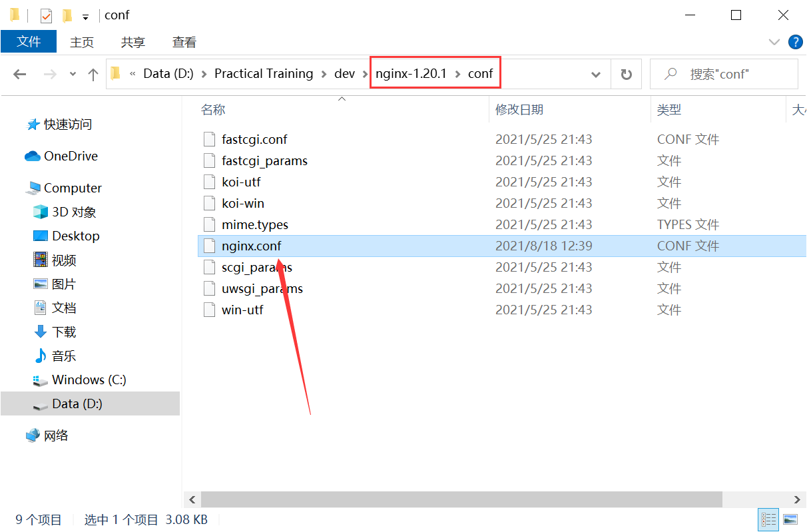Open Desktop in the navigation pane
This screenshot has width=807, height=532.
click(67, 236)
